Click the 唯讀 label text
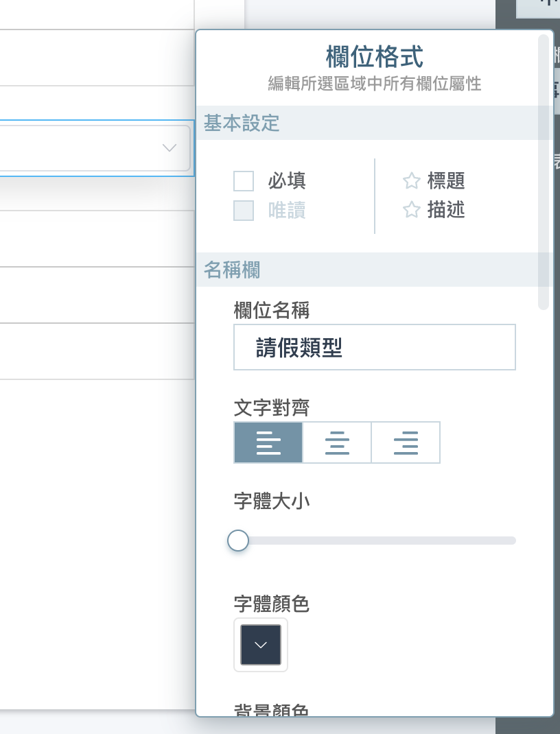Screen dimensions: 560x734 (x=287, y=211)
